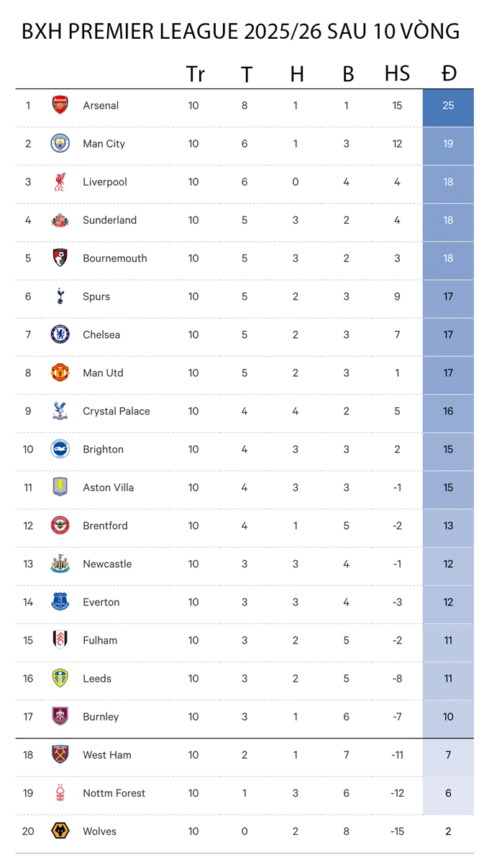Screen dimensions: 489x868
Task: Click the BXH Premier League 2025/26 title
Action: coord(241,32)
